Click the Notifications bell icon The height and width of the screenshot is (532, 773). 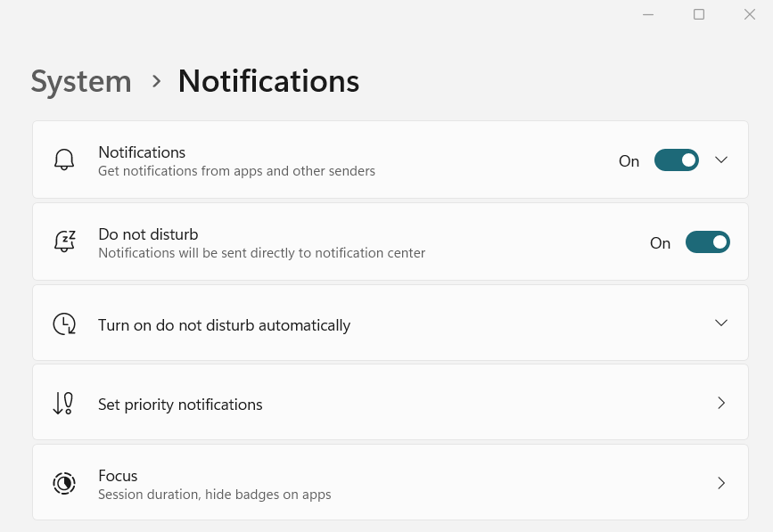64,160
